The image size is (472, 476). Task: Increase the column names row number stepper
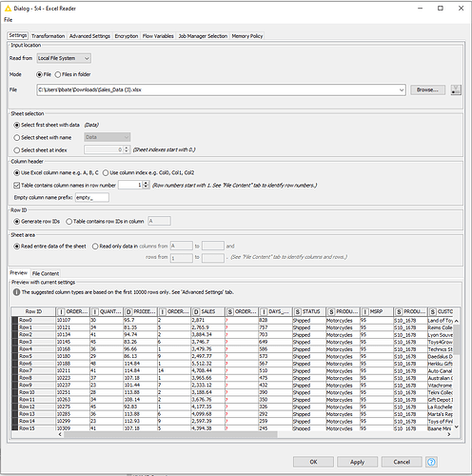click(146, 183)
